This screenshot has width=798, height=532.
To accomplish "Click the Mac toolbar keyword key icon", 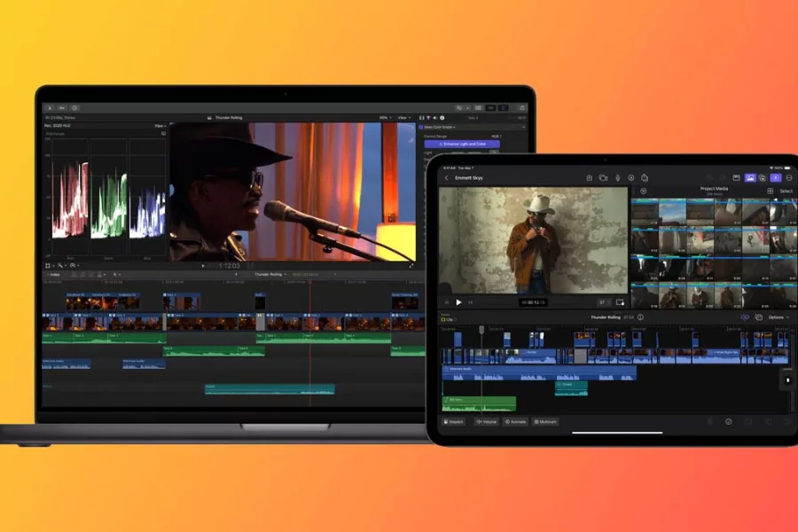I will coord(62,108).
